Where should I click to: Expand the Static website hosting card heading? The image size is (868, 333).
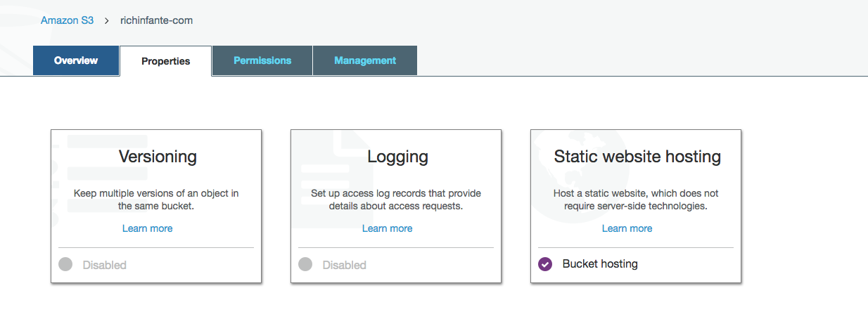(637, 156)
